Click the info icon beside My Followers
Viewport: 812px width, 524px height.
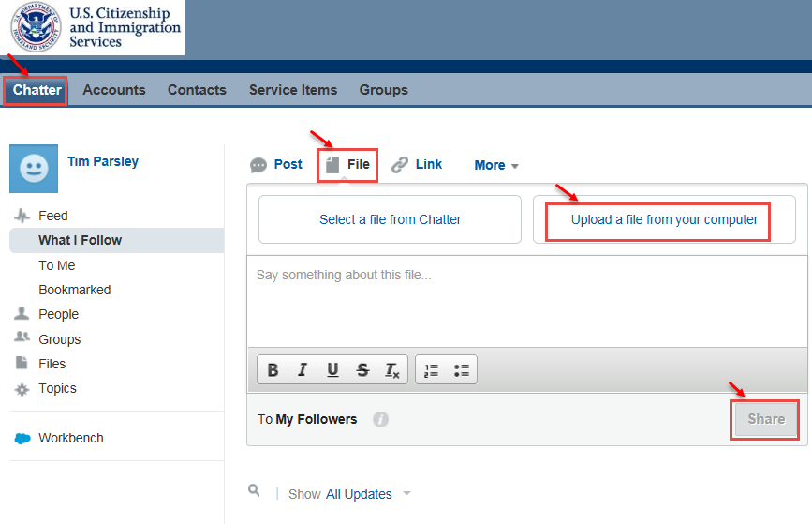point(380,420)
